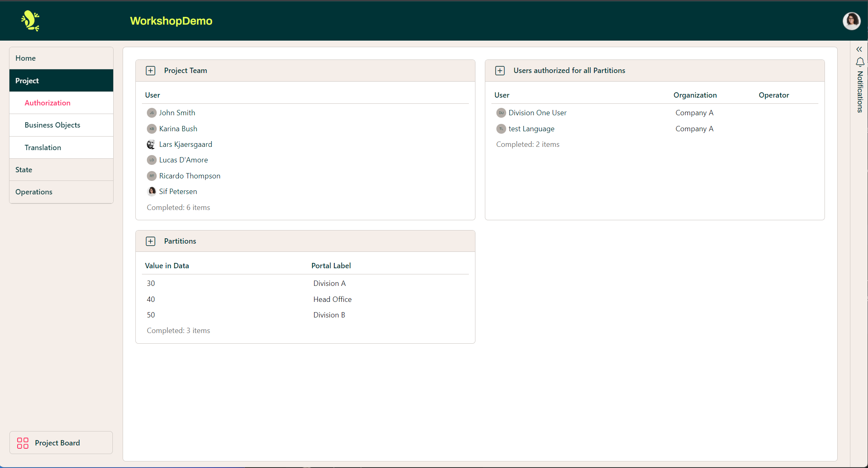Image resolution: width=868 pixels, height=468 pixels.
Task: Open the Sif Petersen user link
Action: [178, 191]
